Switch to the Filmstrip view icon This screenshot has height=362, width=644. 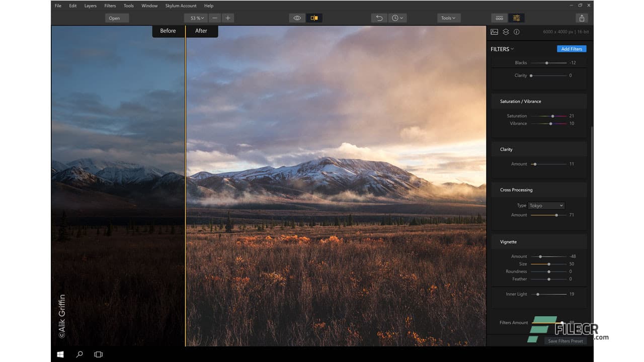coord(500,18)
